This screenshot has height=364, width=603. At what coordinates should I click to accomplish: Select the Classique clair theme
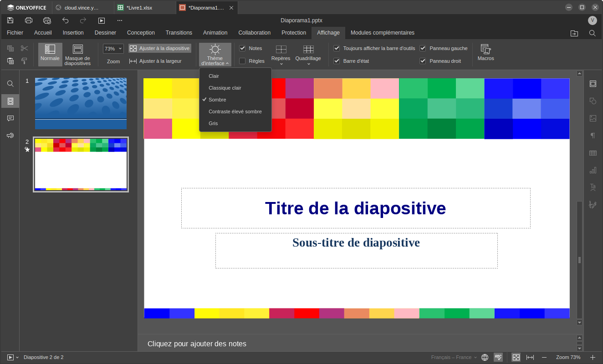point(225,88)
